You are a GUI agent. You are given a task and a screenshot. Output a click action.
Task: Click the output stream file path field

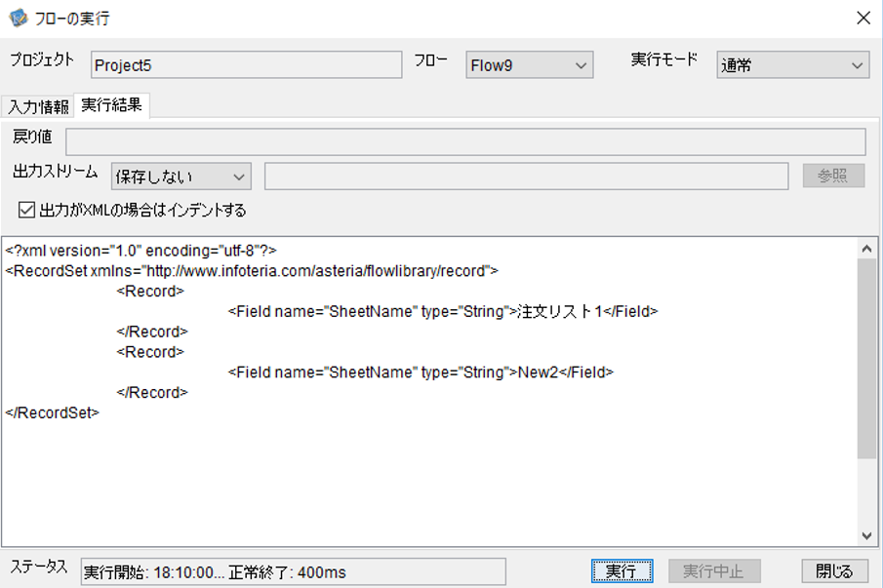[x=527, y=176]
